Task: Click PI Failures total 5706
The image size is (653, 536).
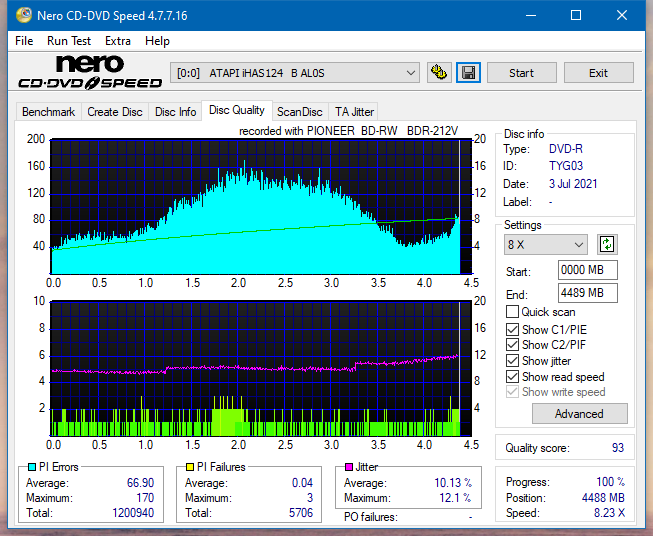Action: [x=301, y=513]
